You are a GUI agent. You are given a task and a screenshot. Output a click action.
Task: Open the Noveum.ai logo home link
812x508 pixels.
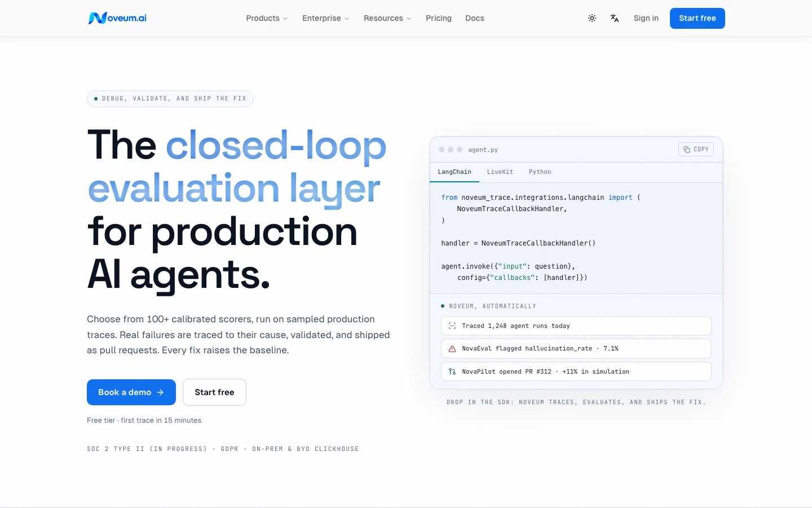(117, 18)
